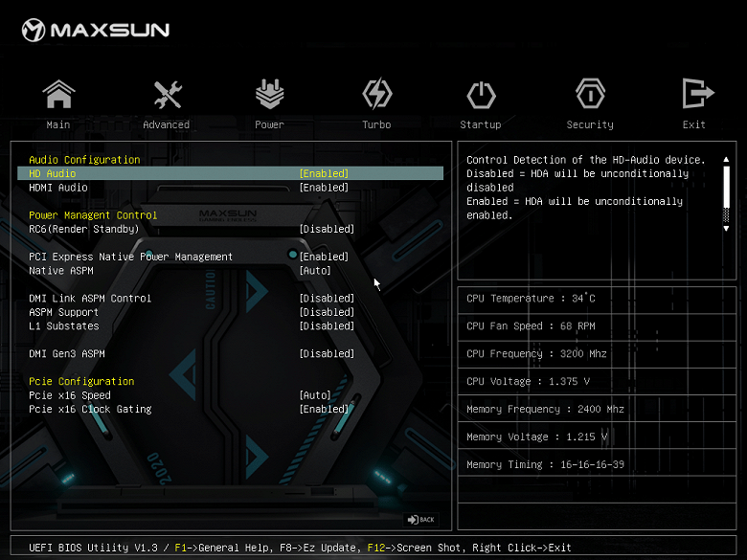
Task: Open L1 Substates [Disabled] value
Action: 327,325
